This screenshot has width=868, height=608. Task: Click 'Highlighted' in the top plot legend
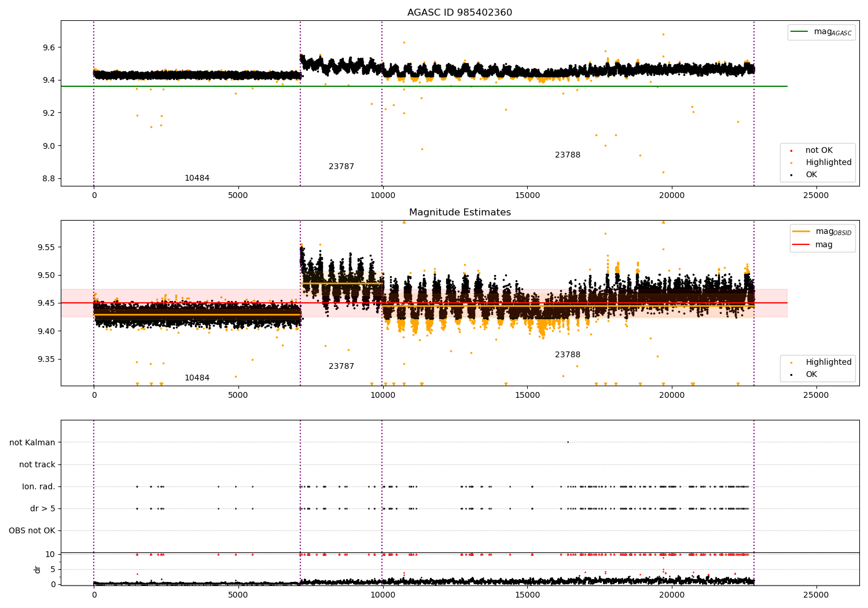pos(829,163)
